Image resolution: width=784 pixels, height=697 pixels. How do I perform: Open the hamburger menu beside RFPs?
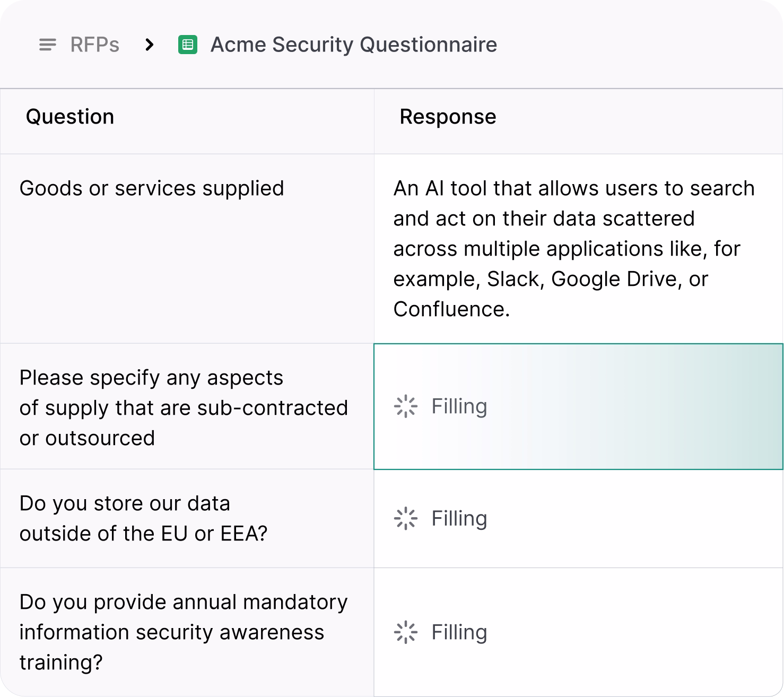(48, 45)
